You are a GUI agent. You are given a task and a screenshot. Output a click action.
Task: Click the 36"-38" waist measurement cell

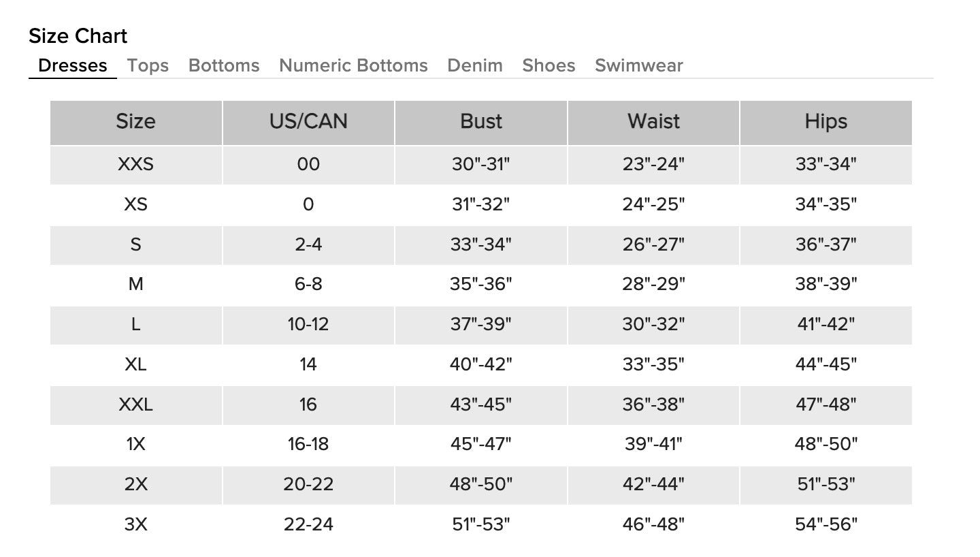pos(653,404)
